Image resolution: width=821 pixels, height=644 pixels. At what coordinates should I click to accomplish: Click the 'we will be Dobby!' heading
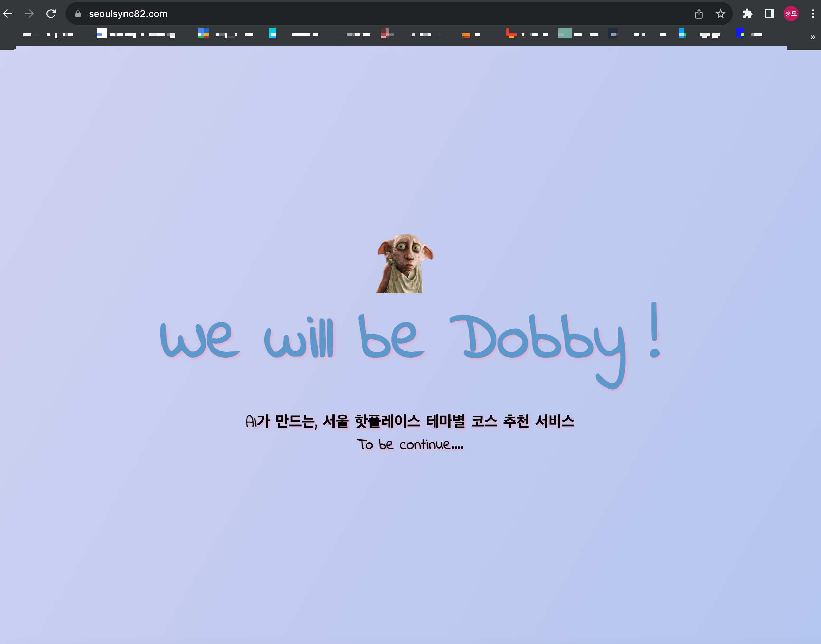click(x=410, y=339)
